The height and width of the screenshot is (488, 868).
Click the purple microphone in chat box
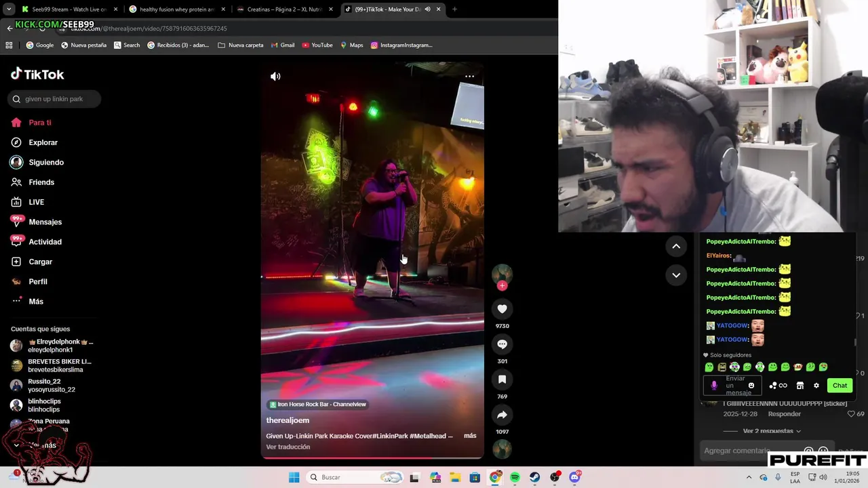pyautogui.click(x=713, y=386)
